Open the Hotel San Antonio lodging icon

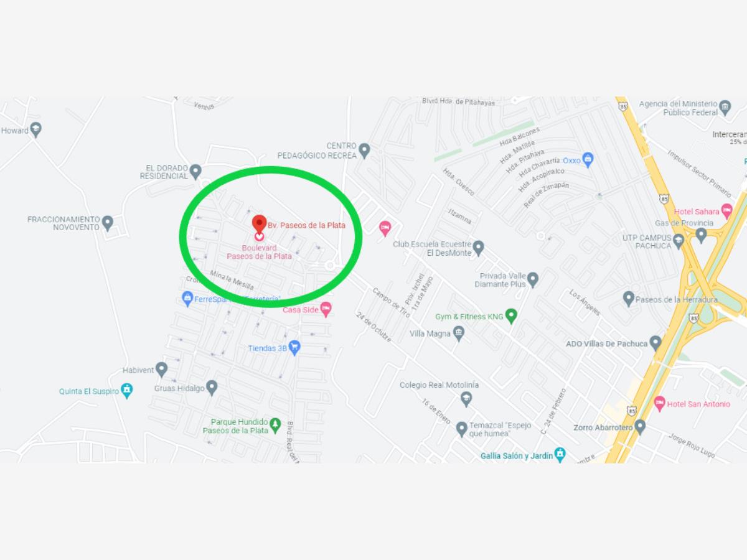(x=659, y=403)
